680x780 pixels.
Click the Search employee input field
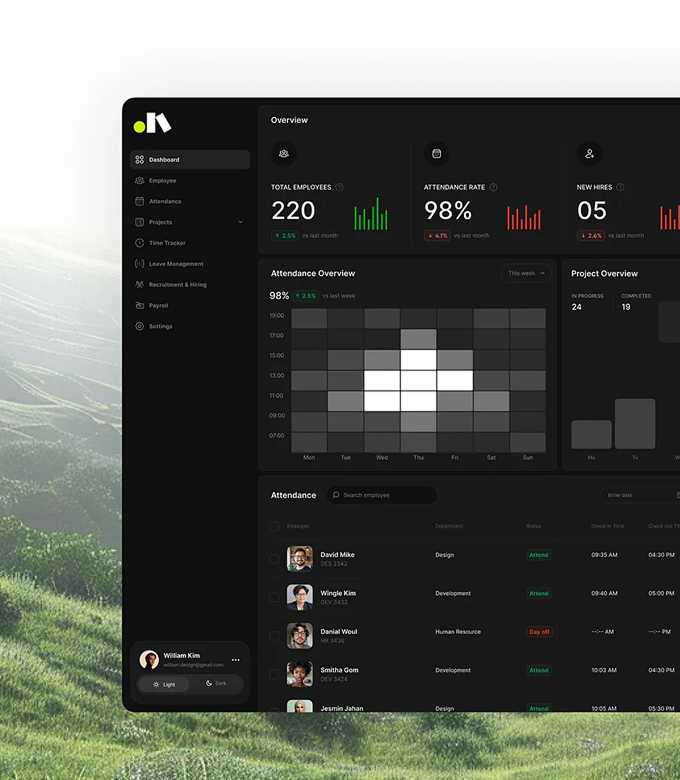[383, 495]
